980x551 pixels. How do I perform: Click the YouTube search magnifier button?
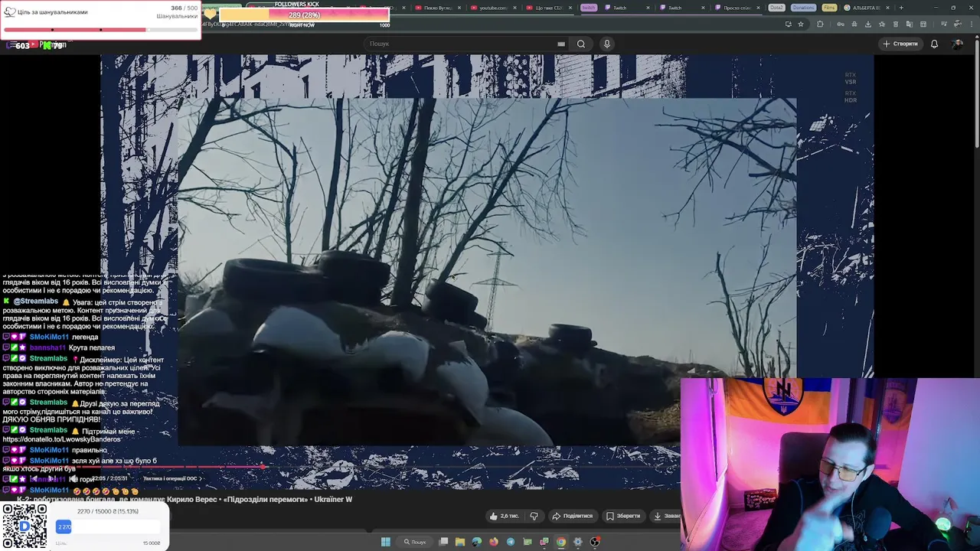tap(581, 44)
